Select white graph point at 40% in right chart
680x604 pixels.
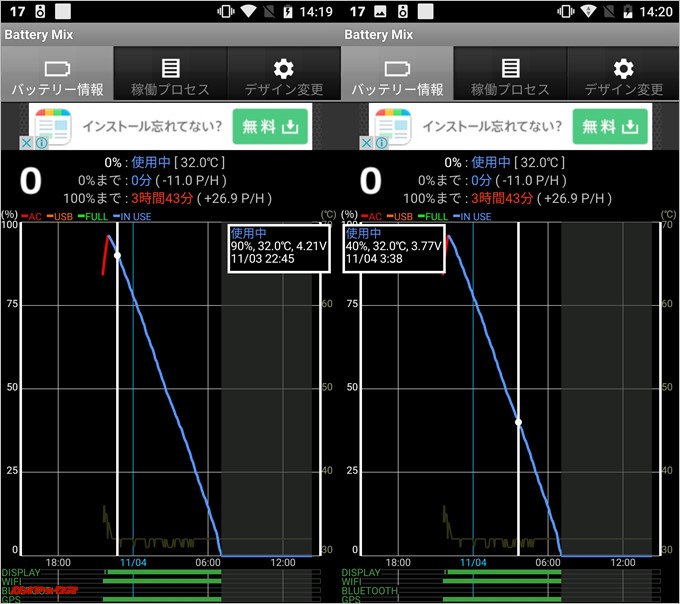pyautogui.click(x=518, y=422)
